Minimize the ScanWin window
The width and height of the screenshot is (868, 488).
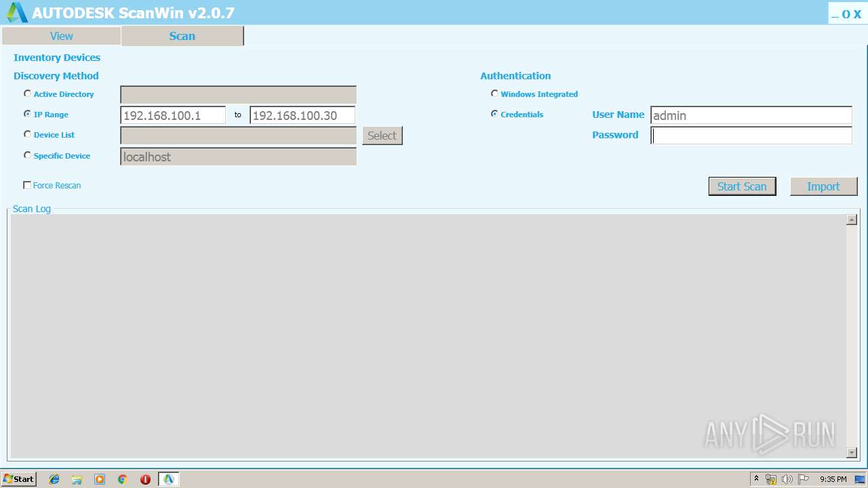click(x=835, y=14)
